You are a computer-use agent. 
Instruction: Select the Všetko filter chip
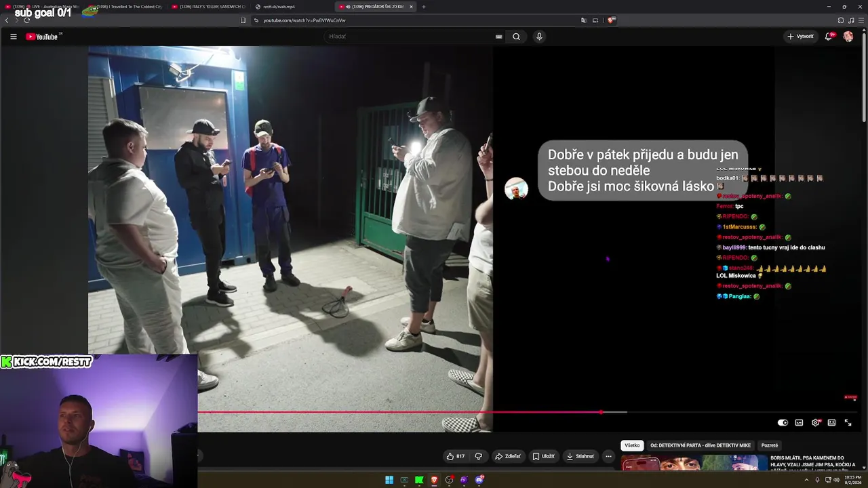point(632,445)
